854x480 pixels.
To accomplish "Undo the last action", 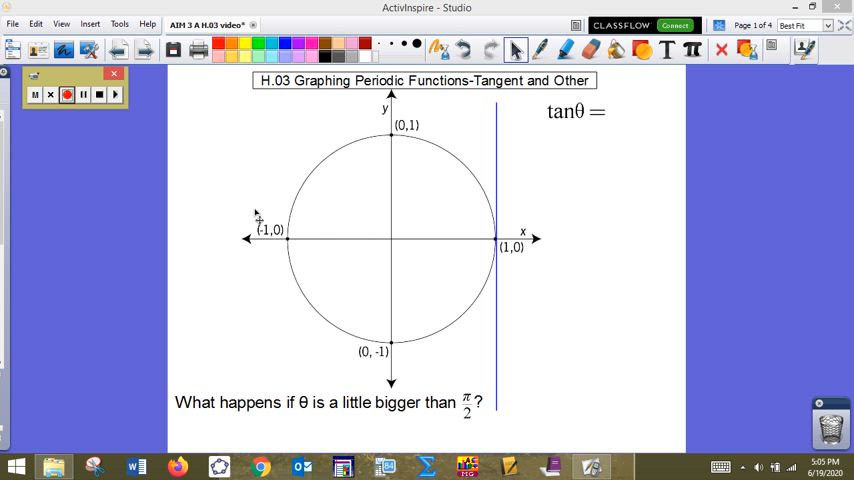I will click(x=464, y=50).
